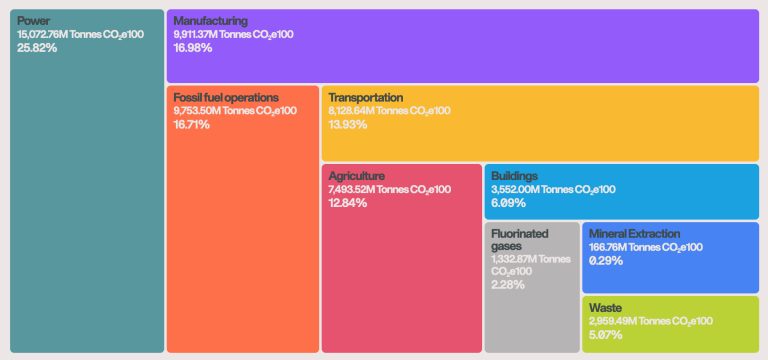Select the Power sector tile

tap(87, 181)
